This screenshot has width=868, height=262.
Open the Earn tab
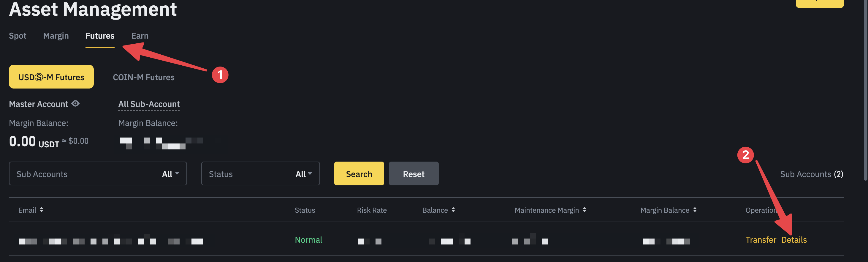pyautogui.click(x=140, y=36)
